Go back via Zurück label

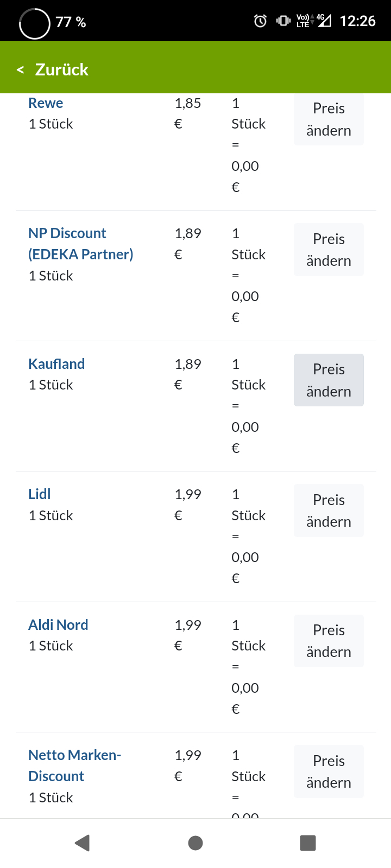coord(61,69)
